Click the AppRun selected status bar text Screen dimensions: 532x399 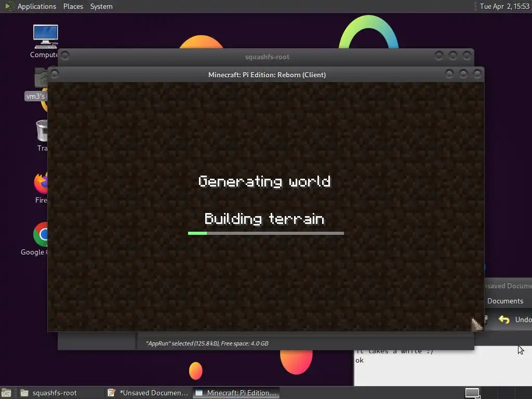(207, 343)
